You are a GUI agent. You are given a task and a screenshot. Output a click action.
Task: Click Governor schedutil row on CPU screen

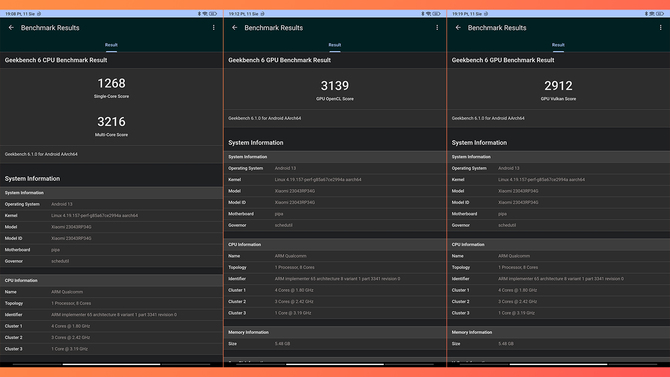111,261
